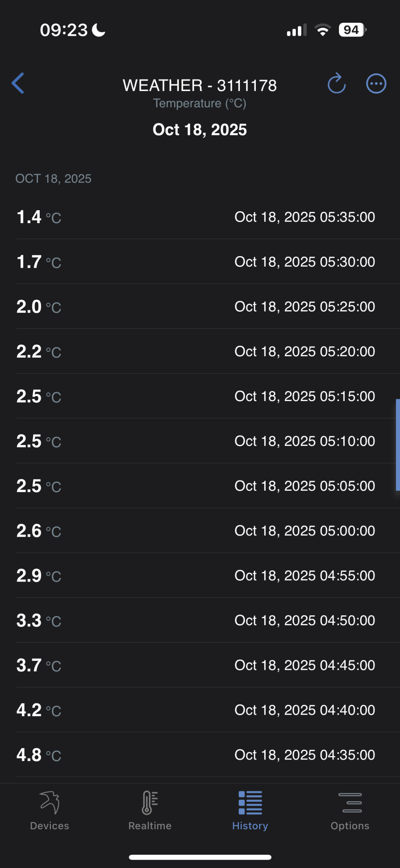Switch to the Realtime thermometer tab
400x868 pixels.
pos(150,810)
